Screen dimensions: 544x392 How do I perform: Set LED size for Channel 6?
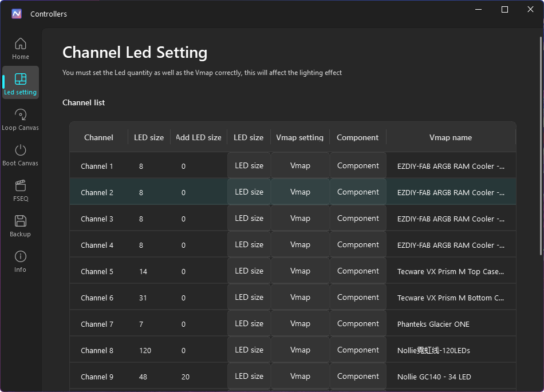click(249, 298)
